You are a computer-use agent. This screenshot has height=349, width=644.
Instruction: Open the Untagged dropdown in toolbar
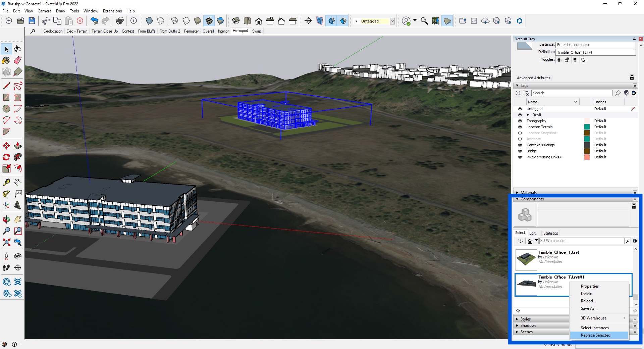coord(392,21)
